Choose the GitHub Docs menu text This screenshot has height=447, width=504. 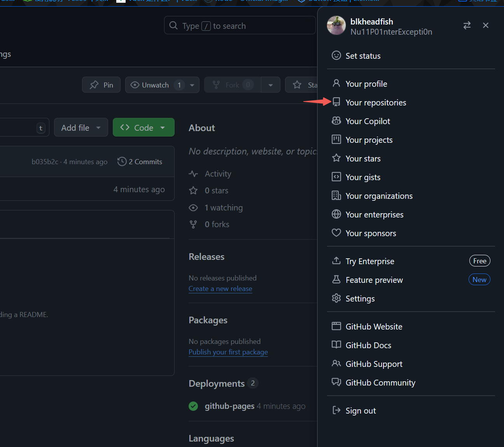(369, 345)
